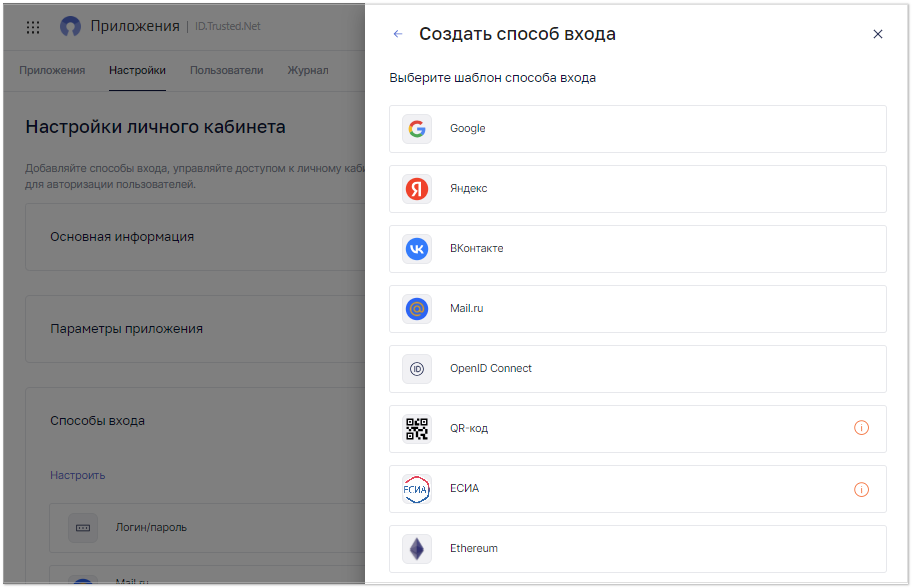The height and width of the screenshot is (588, 912).
Task: Choose the Google login template
Action: point(637,129)
